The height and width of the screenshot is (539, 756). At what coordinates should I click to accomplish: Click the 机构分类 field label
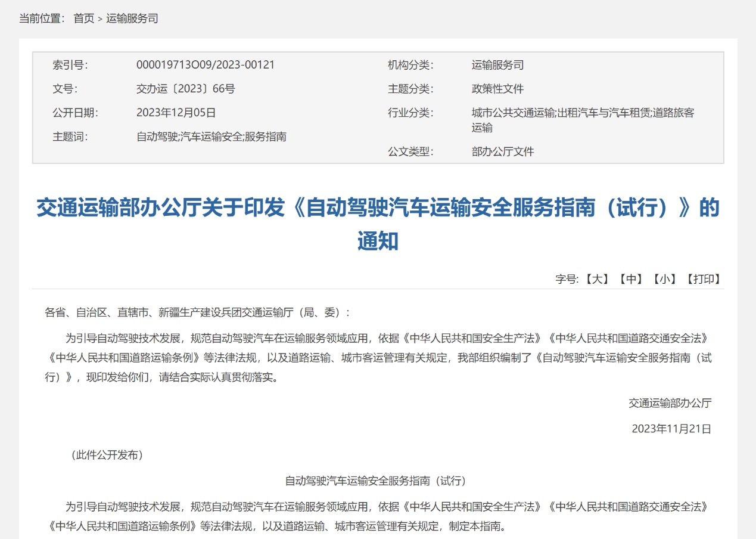click(x=410, y=65)
